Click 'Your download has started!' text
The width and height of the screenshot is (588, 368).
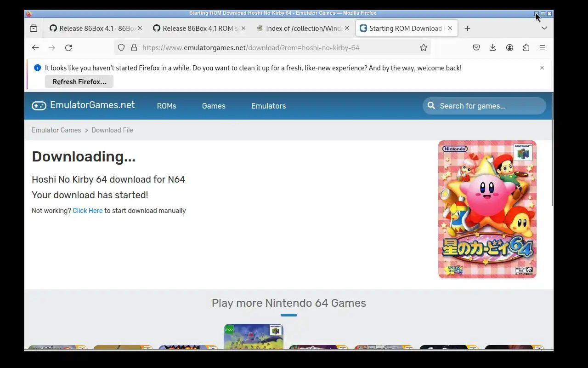click(90, 195)
